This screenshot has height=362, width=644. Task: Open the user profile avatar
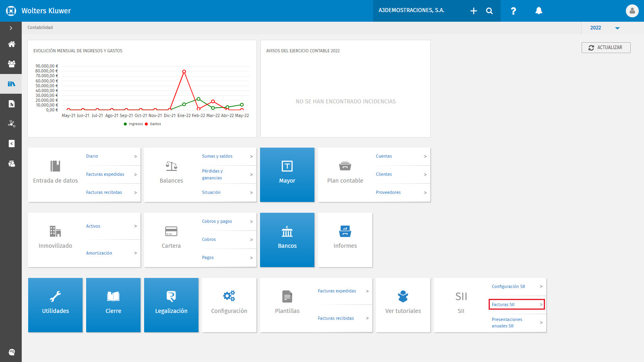pyautogui.click(x=632, y=11)
